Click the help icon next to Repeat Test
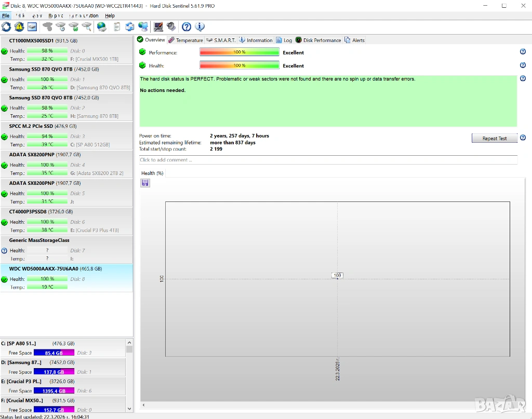This screenshot has width=532, height=419. [x=523, y=138]
